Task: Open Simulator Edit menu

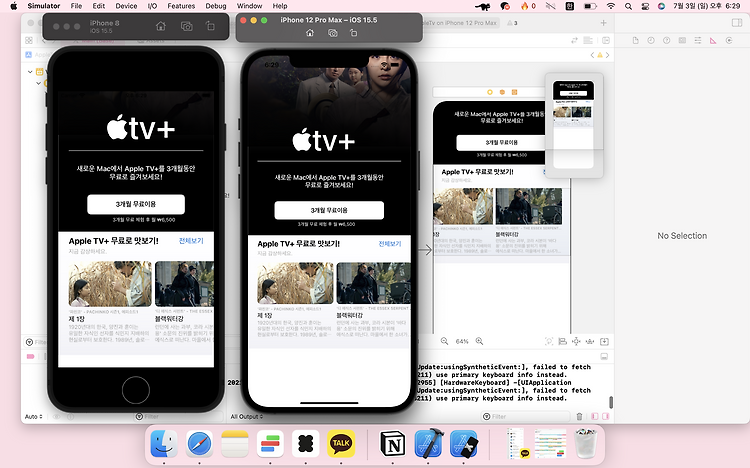Action: pos(99,6)
